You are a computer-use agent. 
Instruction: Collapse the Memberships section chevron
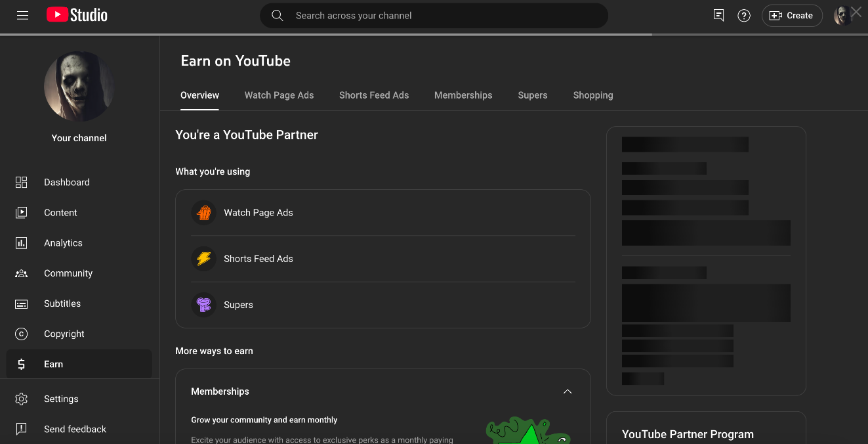(568, 391)
